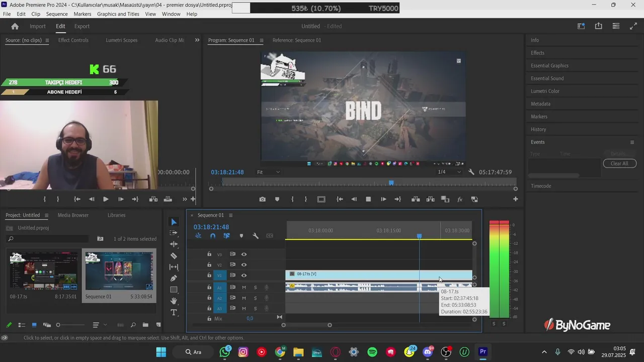Select the Rectangle tool
Screen dimensions: 644x362
[x=174, y=290]
